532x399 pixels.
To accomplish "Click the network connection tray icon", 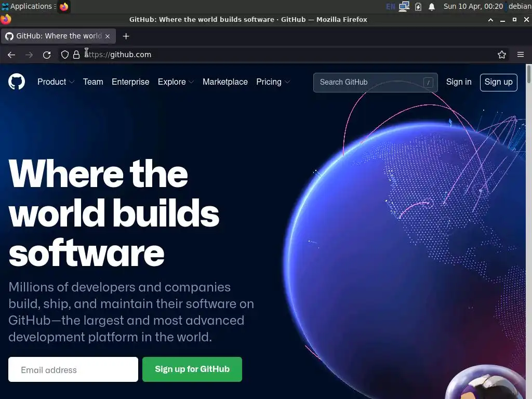I will coord(404,6).
